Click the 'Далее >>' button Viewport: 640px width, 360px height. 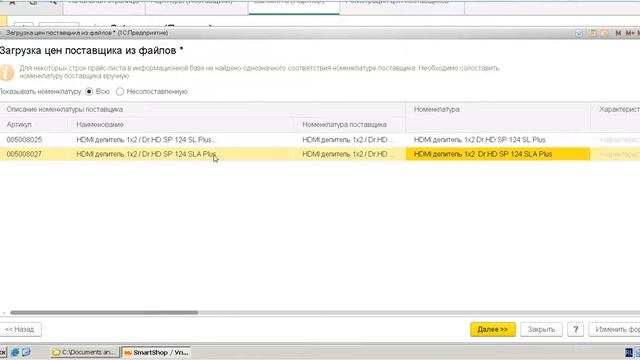tap(493, 329)
